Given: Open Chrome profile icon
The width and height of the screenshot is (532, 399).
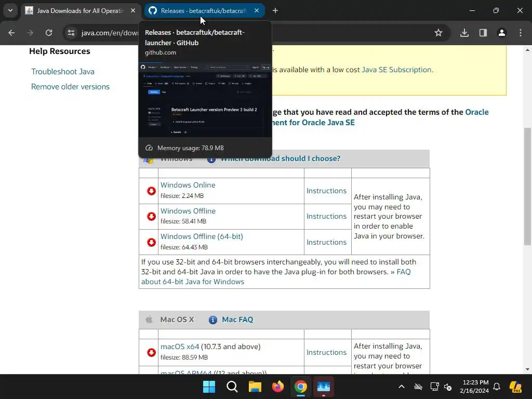Looking at the screenshot, I should tap(502, 33).
